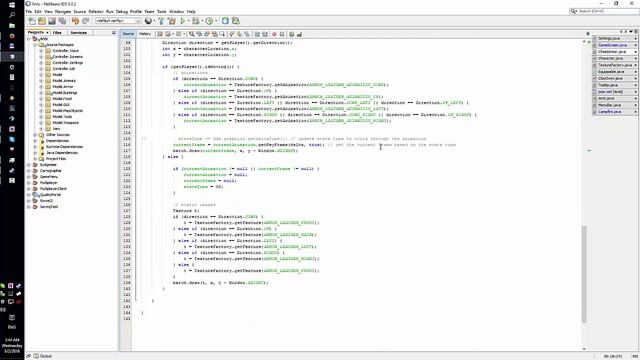Switch to the Files tab
This screenshot has width=640, height=360.
(x=57, y=32)
